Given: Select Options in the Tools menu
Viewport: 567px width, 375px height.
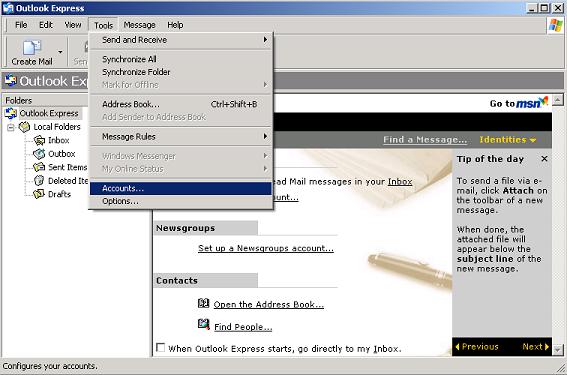Looking at the screenshot, I should (x=181, y=201).
